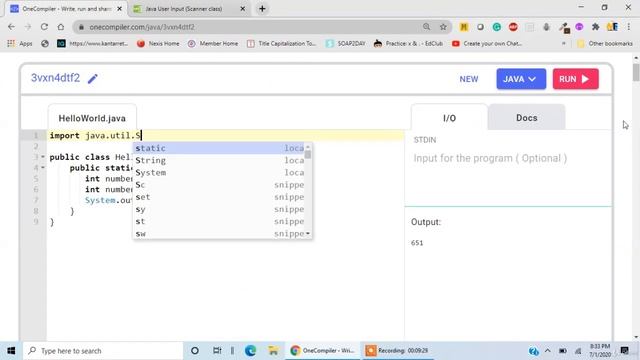Open the Chrome three-dot menu

click(x=629, y=27)
